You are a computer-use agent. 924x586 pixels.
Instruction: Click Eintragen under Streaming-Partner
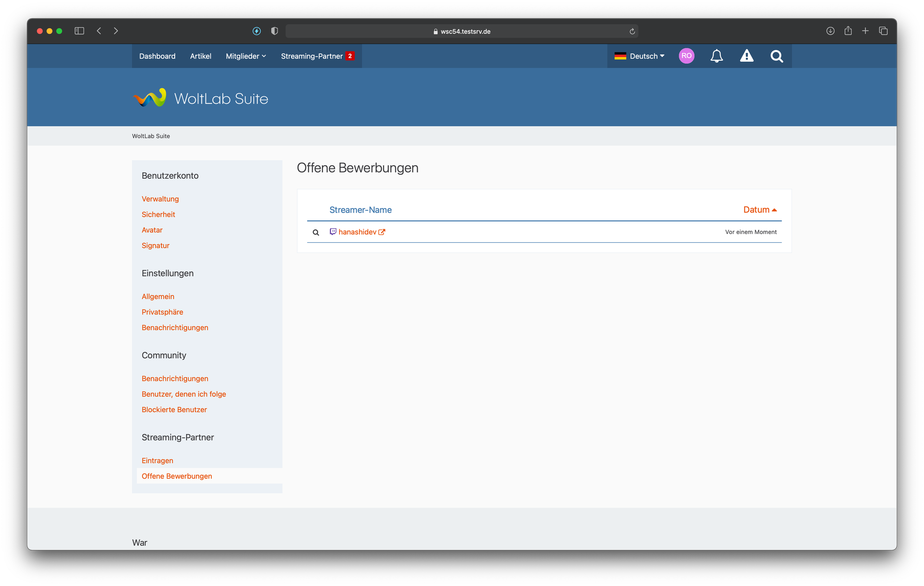(157, 461)
